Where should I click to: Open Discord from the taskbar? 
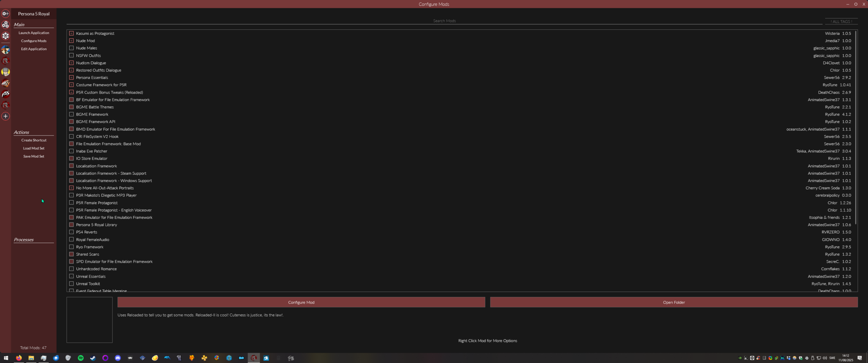118,358
